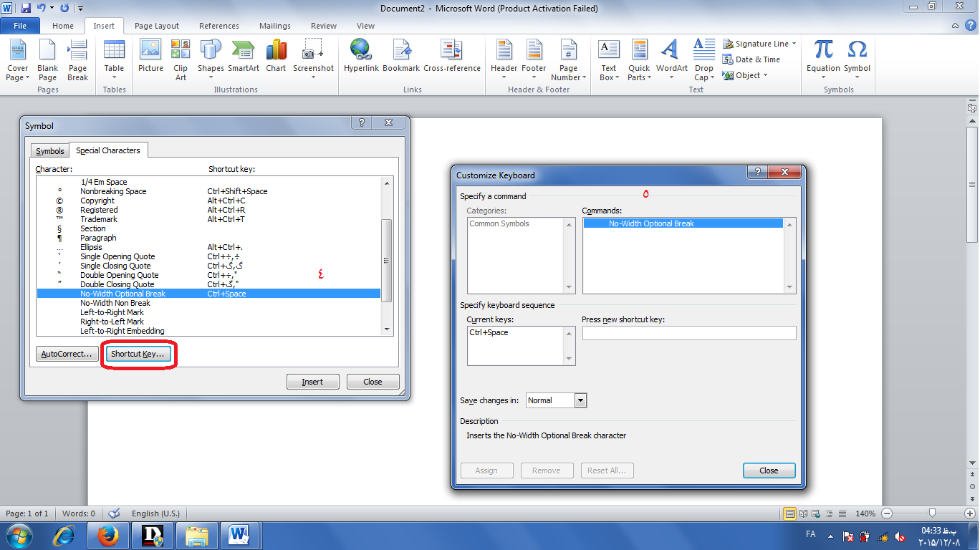980x550 pixels.
Task: Open Firefox from the taskbar
Action: (107, 536)
